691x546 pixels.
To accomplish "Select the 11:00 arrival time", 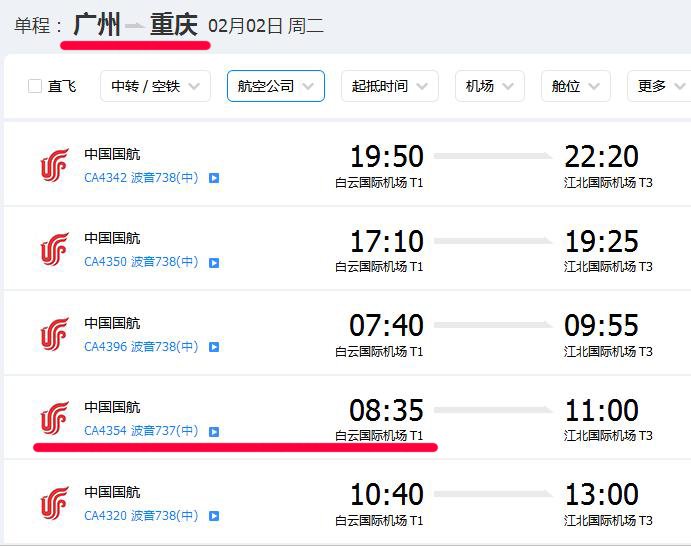I will pyautogui.click(x=602, y=410).
